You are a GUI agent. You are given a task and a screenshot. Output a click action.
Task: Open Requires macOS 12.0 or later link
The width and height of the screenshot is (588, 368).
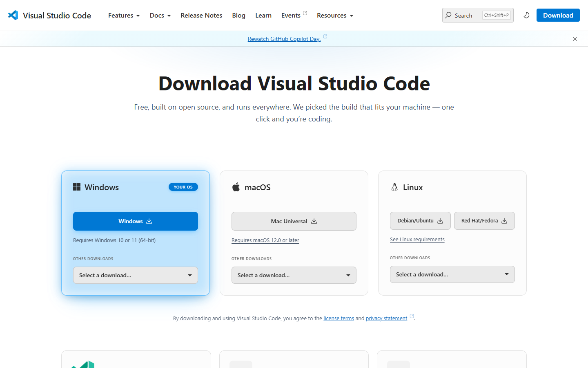pyautogui.click(x=265, y=240)
